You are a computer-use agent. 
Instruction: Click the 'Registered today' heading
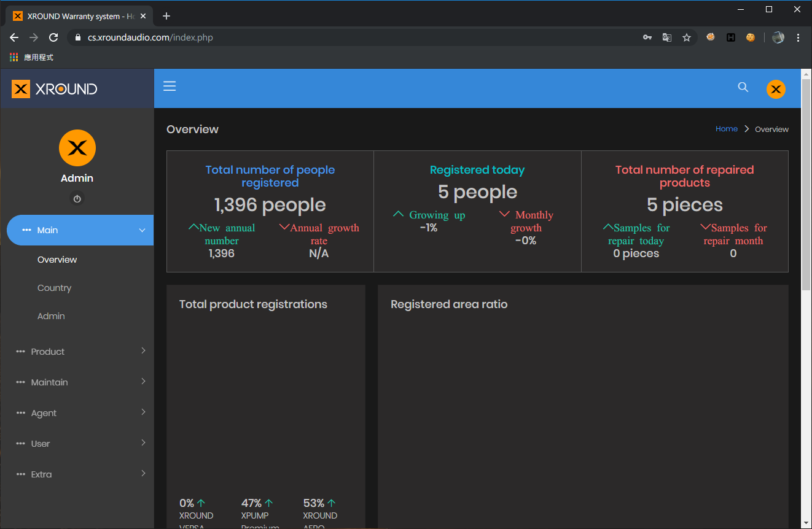point(477,170)
